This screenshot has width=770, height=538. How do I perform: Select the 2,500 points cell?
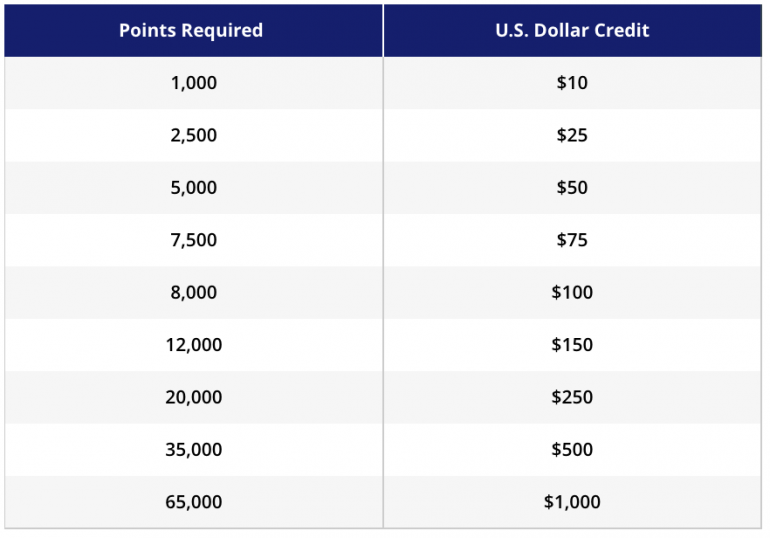[x=193, y=135]
